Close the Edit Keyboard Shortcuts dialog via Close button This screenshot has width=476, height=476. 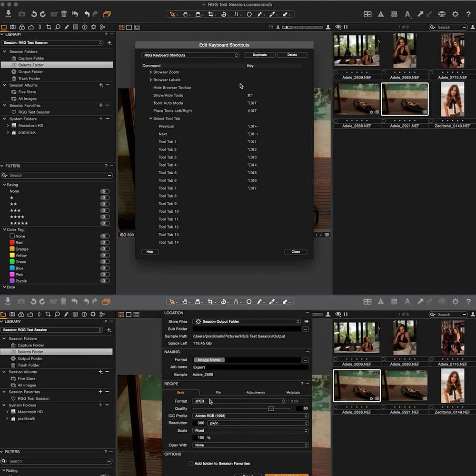pos(296,251)
